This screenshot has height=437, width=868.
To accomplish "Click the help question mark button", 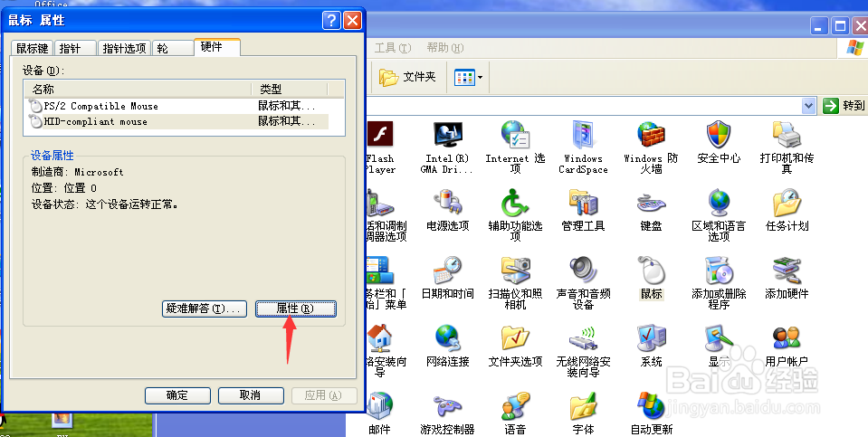I will coord(331,21).
